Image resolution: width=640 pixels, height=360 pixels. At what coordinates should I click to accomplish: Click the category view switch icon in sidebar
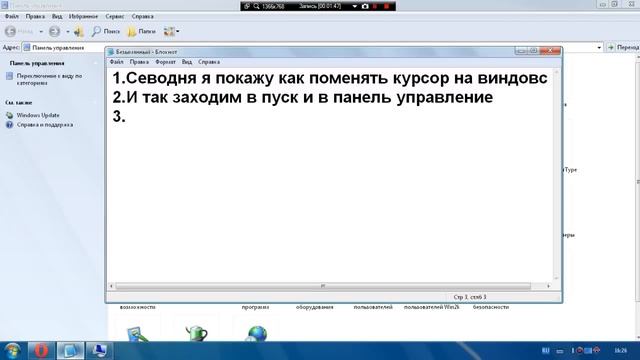tap(9, 76)
